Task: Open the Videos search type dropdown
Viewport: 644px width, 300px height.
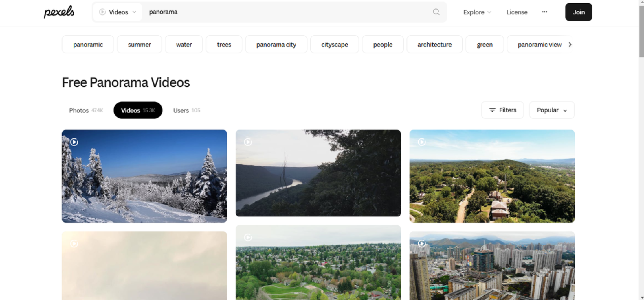Action: click(x=118, y=12)
